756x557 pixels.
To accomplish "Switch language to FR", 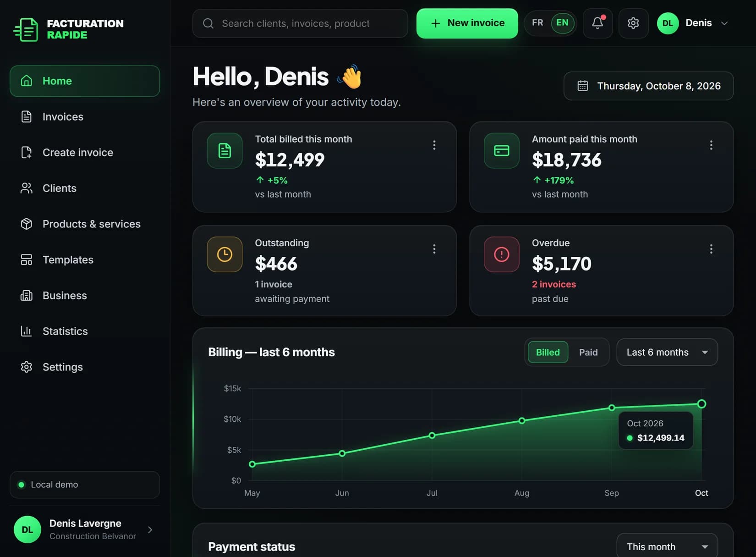I will pos(537,23).
